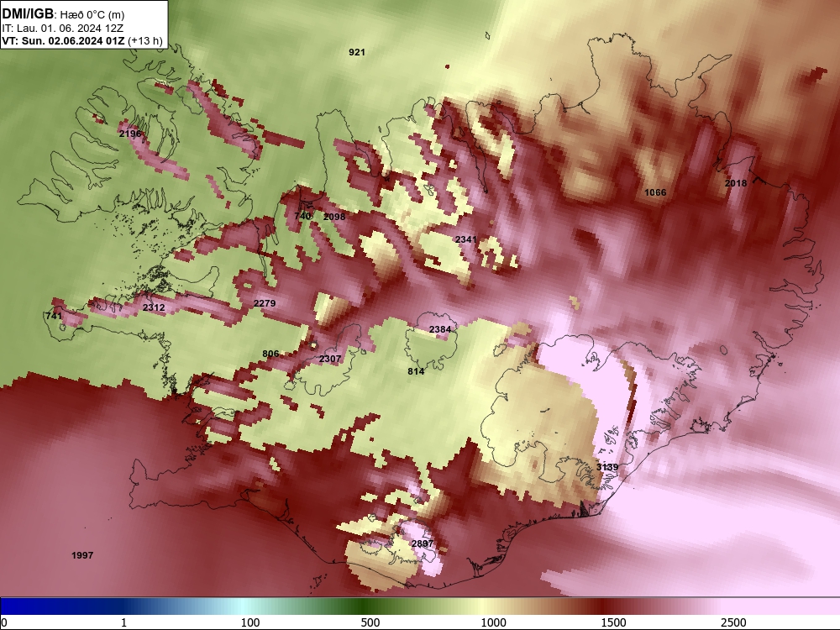Select the 2897 label on the south coast
This screenshot has height=630, width=840.
pyautogui.click(x=423, y=543)
